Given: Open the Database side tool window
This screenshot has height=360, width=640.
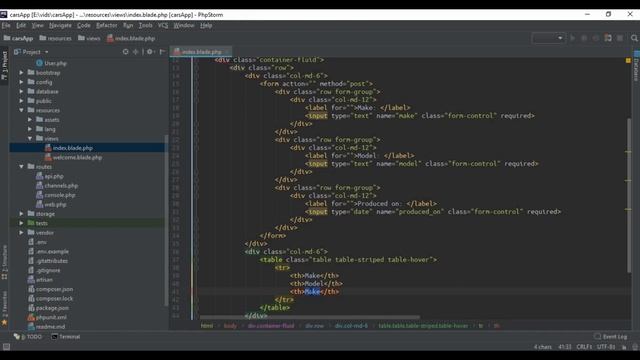Looking at the screenshot, I should (x=636, y=66).
